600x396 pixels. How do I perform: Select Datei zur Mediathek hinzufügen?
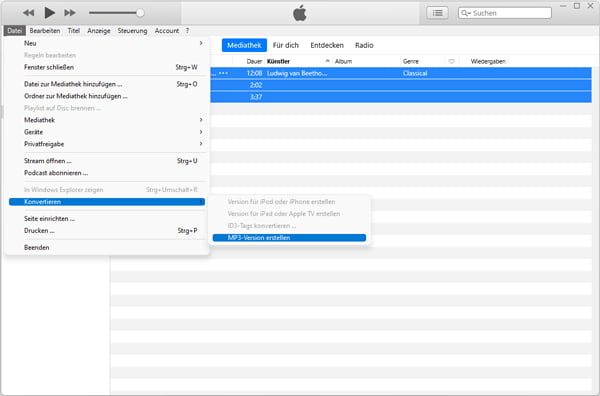[x=107, y=84]
